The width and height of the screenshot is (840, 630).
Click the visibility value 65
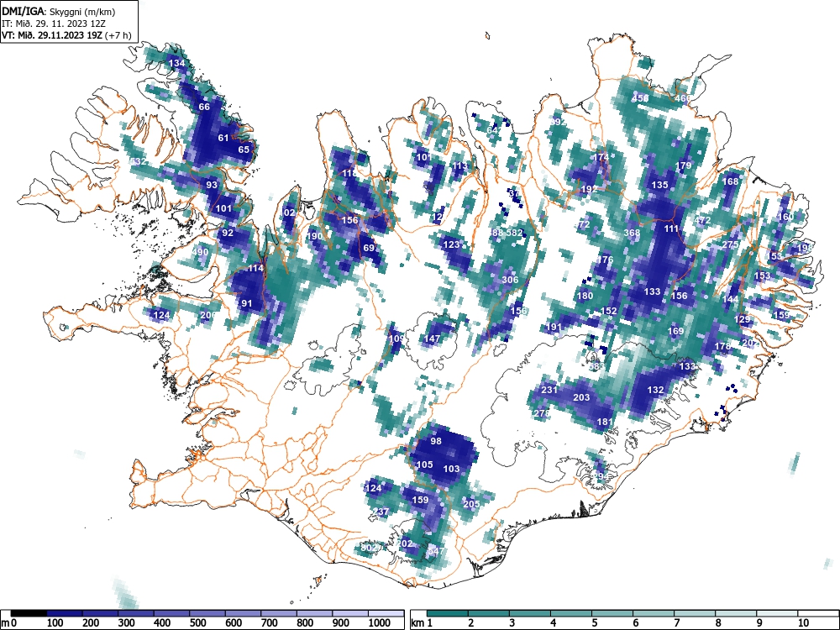pos(244,150)
